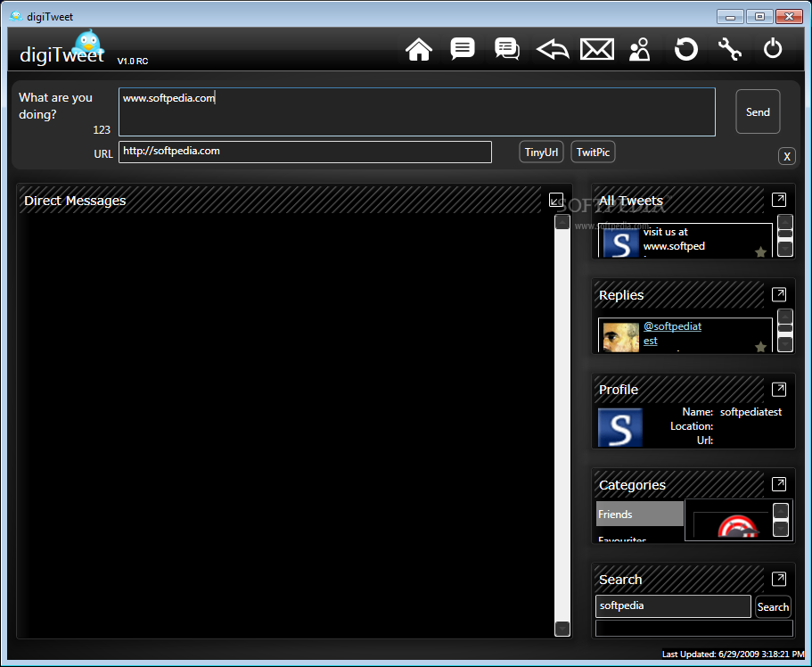The width and height of the screenshot is (812, 667).
Task: Click the 'Last Updated' status text
Action: pos(733,654)
